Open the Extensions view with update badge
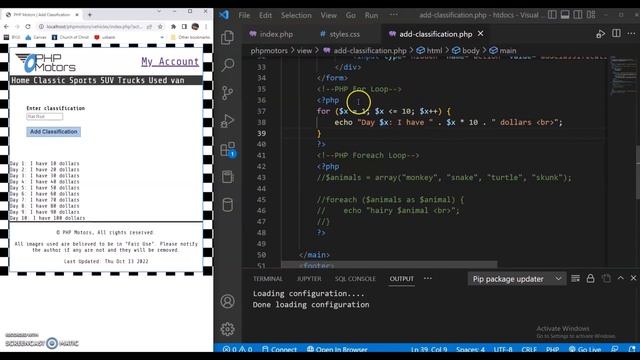 227,149
